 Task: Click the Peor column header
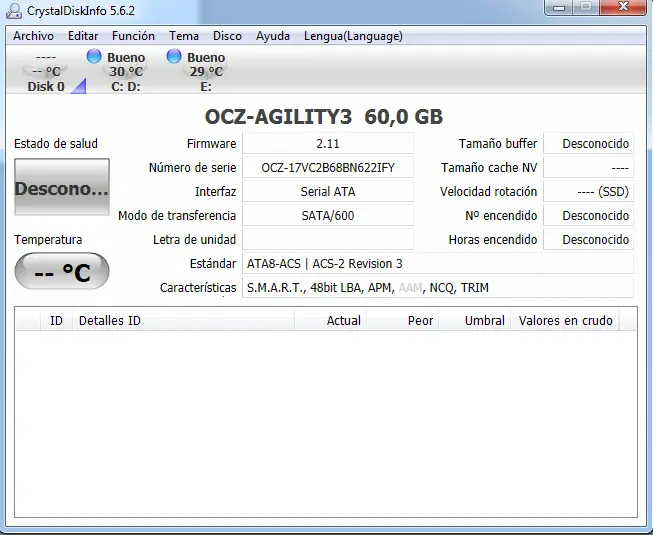pos(402,321)
